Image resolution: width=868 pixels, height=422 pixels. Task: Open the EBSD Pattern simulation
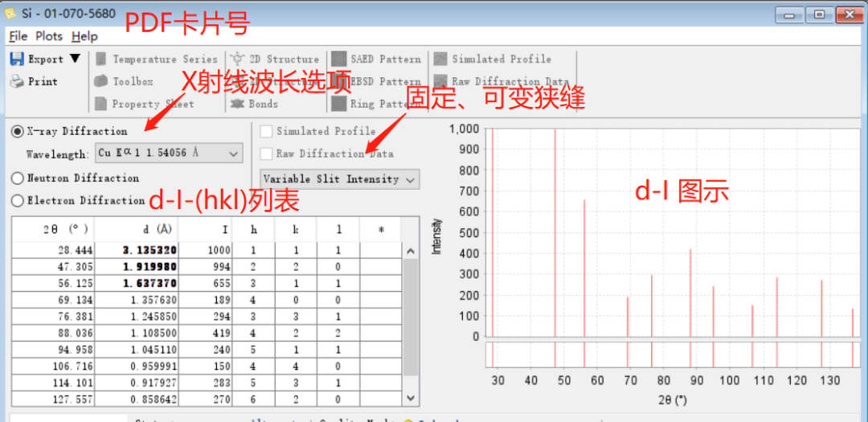click(x=376, y=81)
